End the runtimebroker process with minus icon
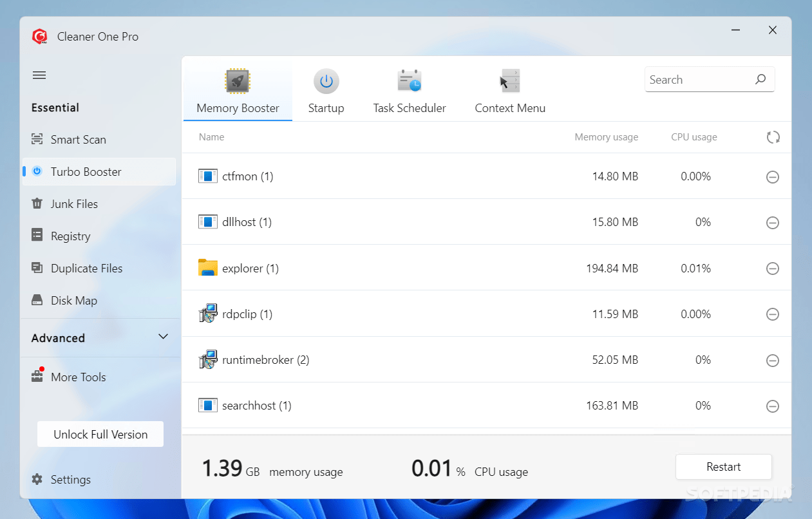The width and height of the screenshot is (812, 519). coord(773,360)
